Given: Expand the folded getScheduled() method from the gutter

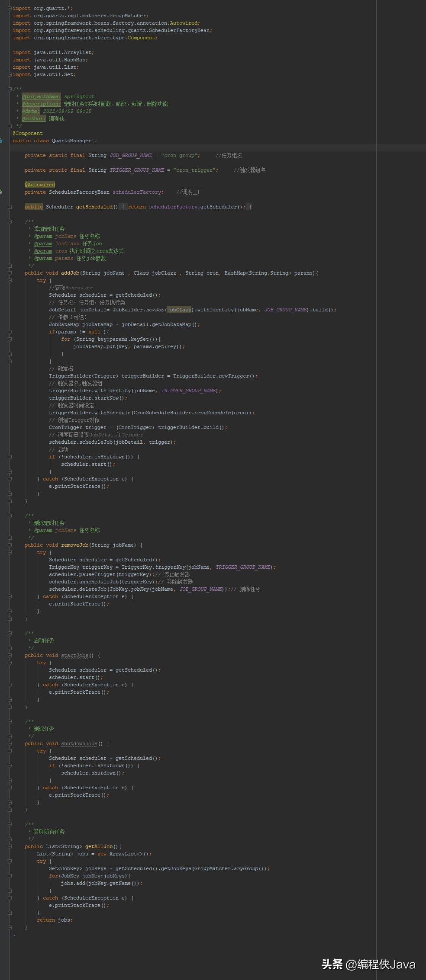Looking at the screenshot, I should pos(10,207).
